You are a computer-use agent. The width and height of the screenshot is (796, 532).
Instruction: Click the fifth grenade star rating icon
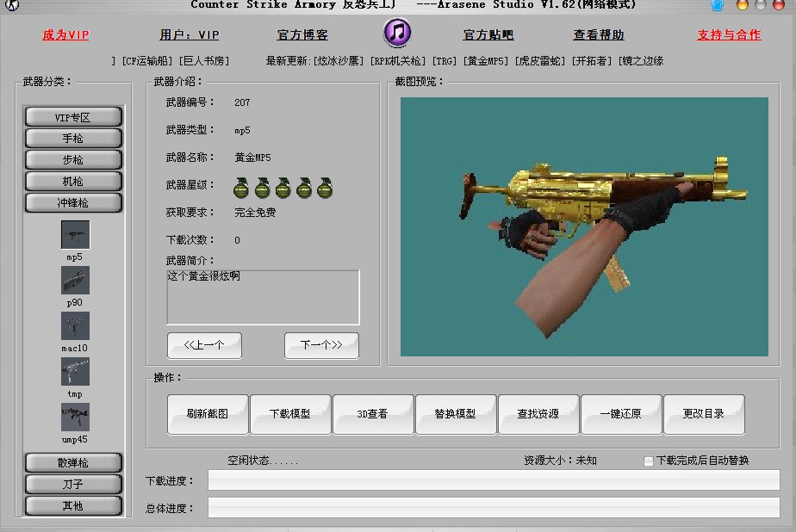[x=325, y=188]
